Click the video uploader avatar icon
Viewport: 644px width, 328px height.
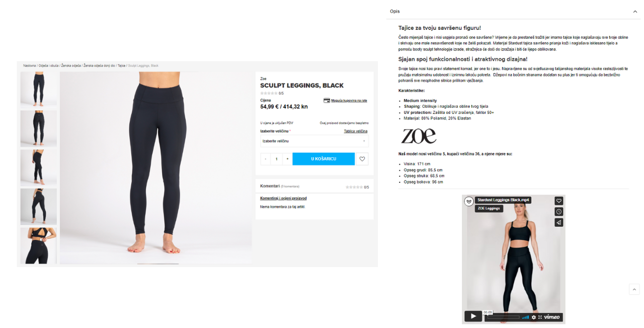click(x=469, y=201)
